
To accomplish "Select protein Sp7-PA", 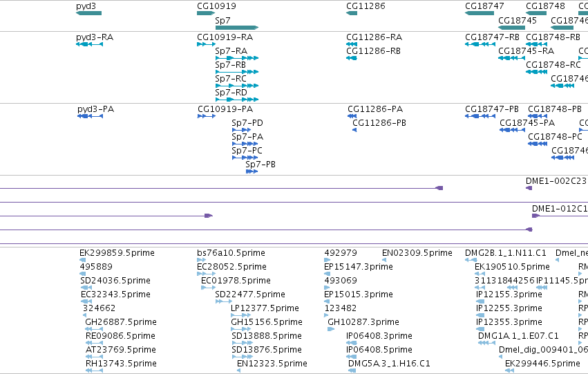I will click(x=245, y=144).
